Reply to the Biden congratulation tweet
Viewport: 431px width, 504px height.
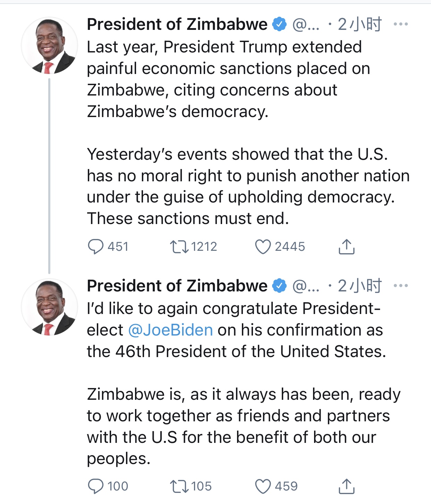(x=96, y=486)
